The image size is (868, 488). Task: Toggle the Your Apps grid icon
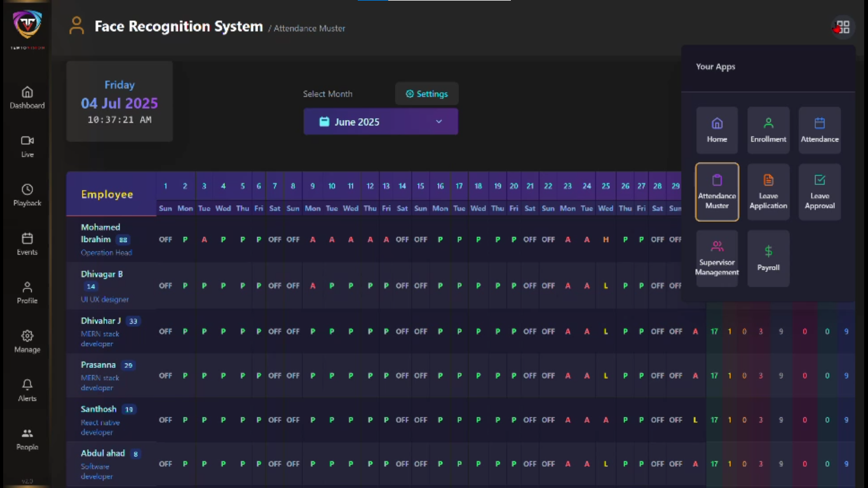pyautogui.click(x=843, y=27)
